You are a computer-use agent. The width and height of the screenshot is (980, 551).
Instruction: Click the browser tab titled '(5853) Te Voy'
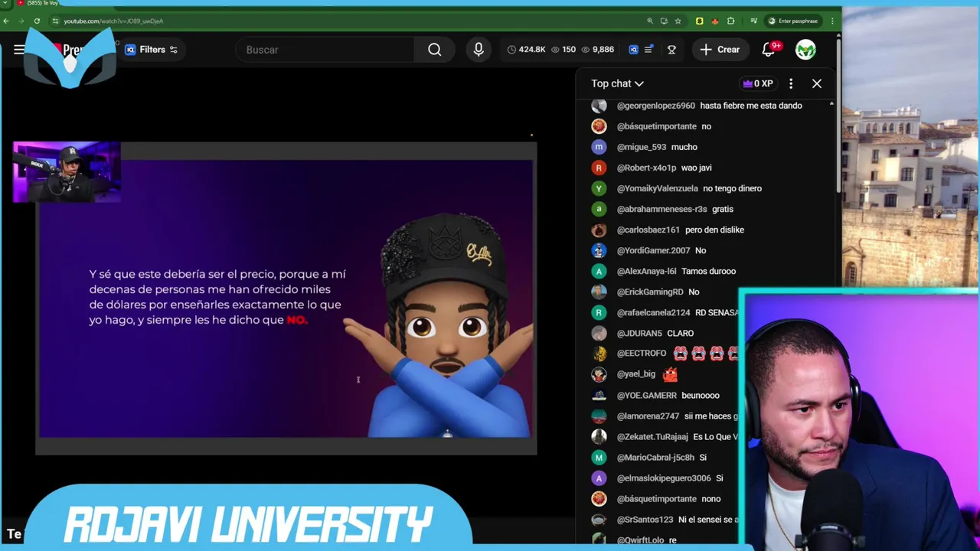point(38,3)
